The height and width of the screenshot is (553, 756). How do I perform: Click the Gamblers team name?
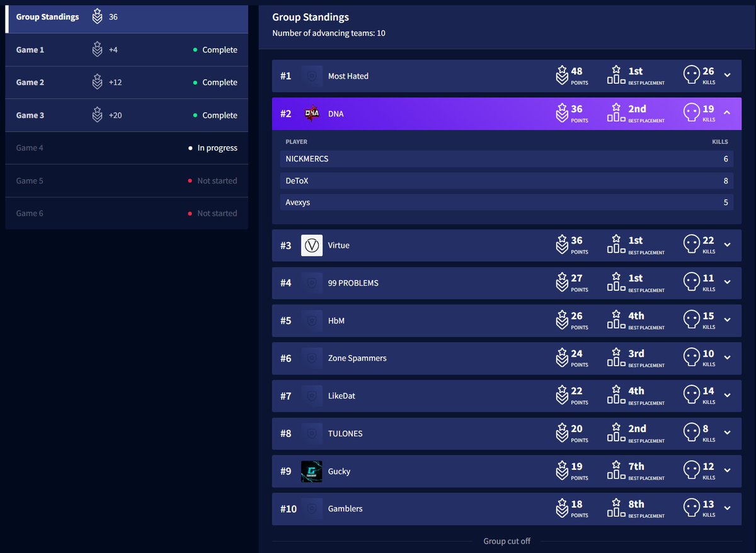coord(345,509)
